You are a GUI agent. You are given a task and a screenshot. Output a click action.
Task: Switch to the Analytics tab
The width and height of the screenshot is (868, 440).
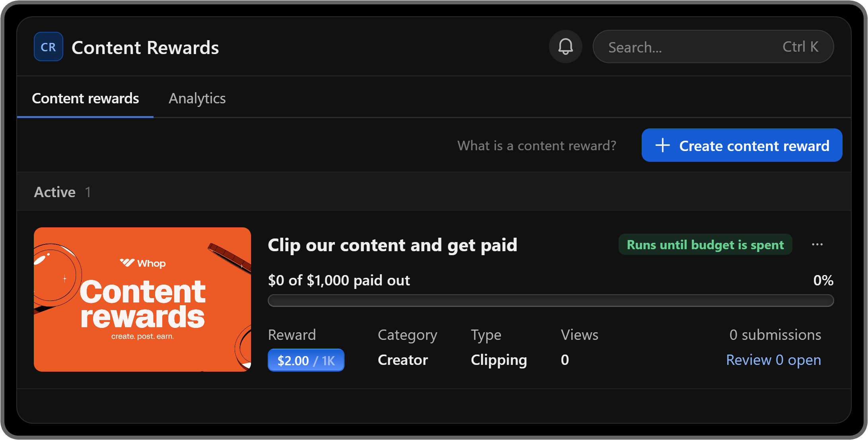point(197,98)
